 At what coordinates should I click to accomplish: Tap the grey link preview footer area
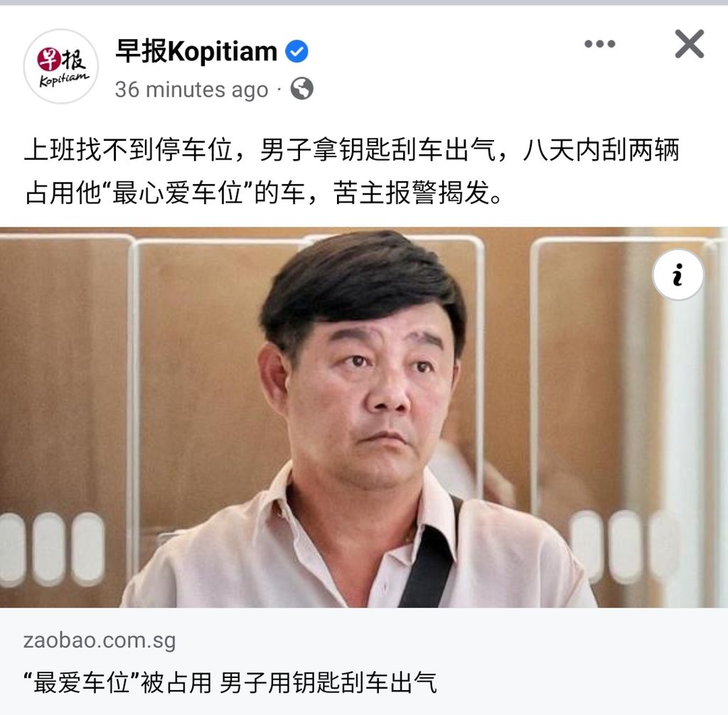pos(364,661)
